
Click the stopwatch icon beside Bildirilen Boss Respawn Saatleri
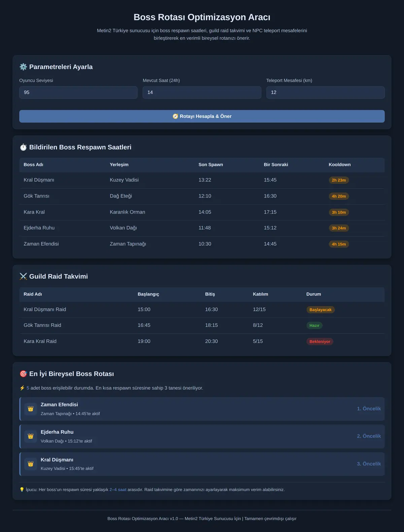[23, 147]
